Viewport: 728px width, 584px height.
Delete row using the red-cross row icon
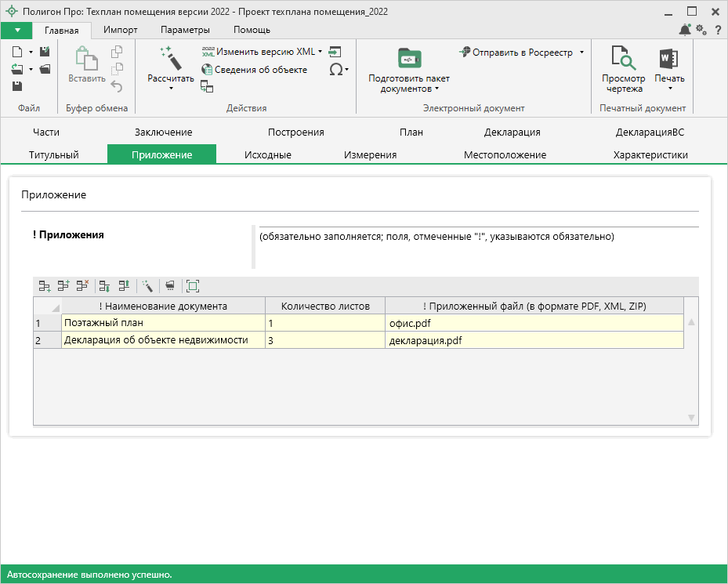pyautogui.click(x=82, y=287)
